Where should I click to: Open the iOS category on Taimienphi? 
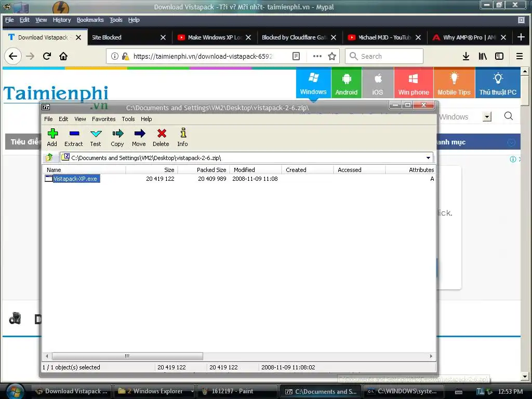point(378,84)
